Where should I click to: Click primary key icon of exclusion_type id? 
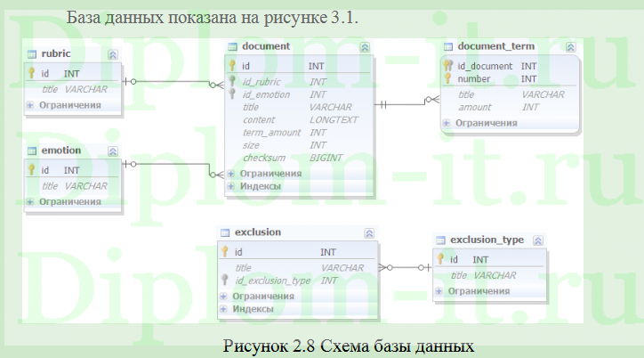coord(440,259)
